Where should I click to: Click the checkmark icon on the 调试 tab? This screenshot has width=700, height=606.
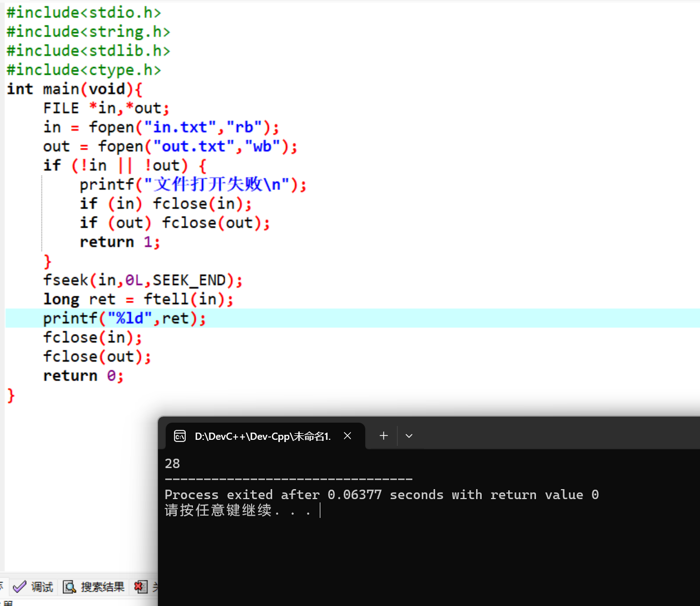(x=19, y=587)
